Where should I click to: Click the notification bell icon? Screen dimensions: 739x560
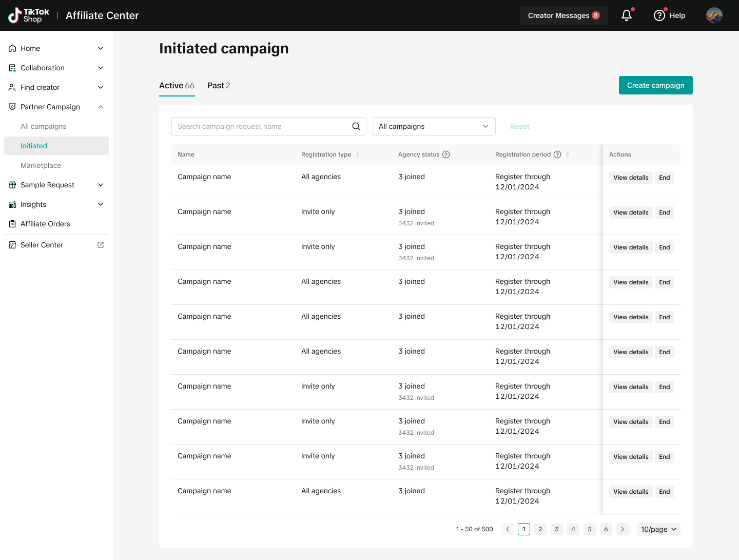tap(626, 15)
